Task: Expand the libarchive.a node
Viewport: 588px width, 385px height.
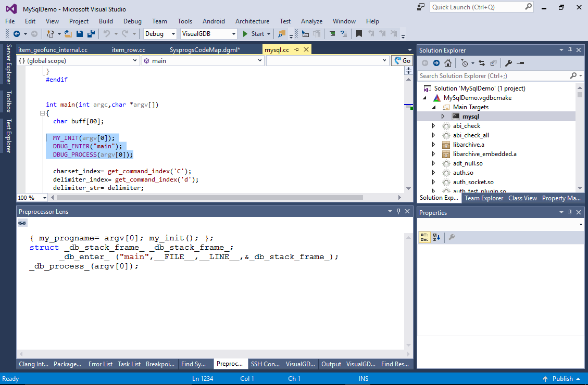Action: coord(433,145)
